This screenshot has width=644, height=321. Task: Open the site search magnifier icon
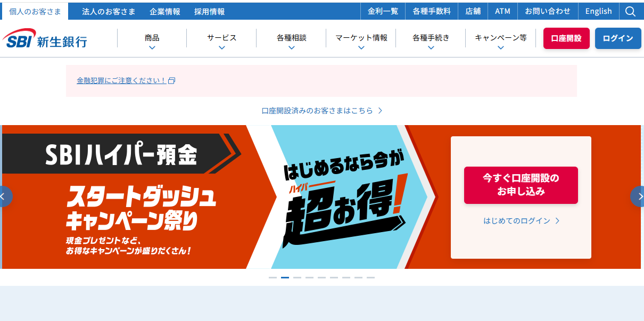(631, 11)
